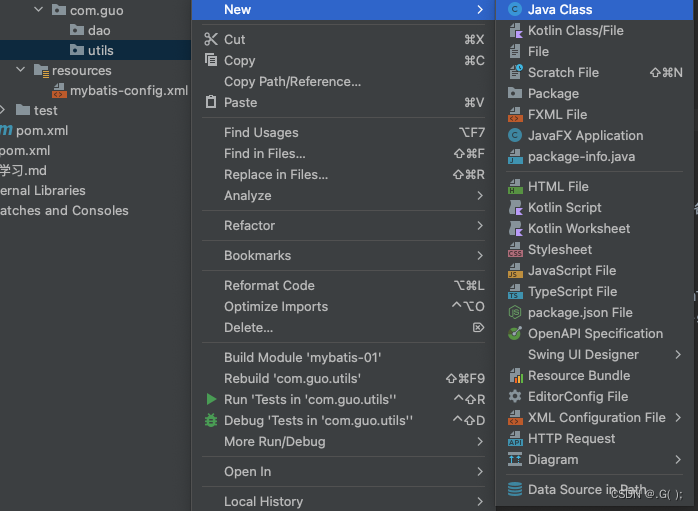Click the Resource Bundle icon
The image size is (698, 511).
[515, 376]
